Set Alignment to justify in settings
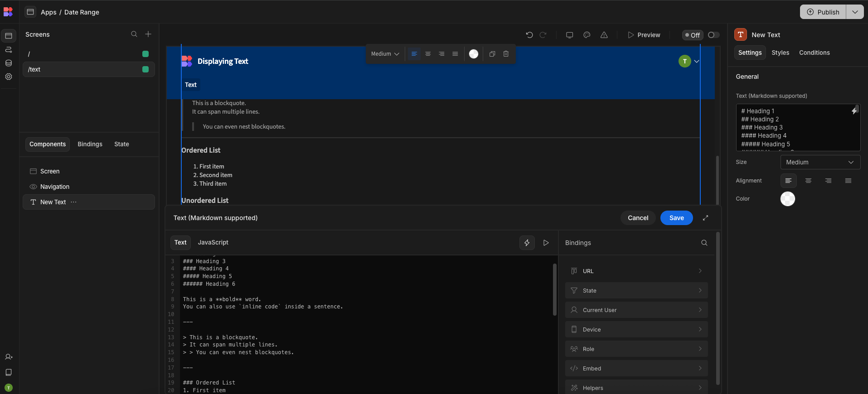 click(848, 181)
